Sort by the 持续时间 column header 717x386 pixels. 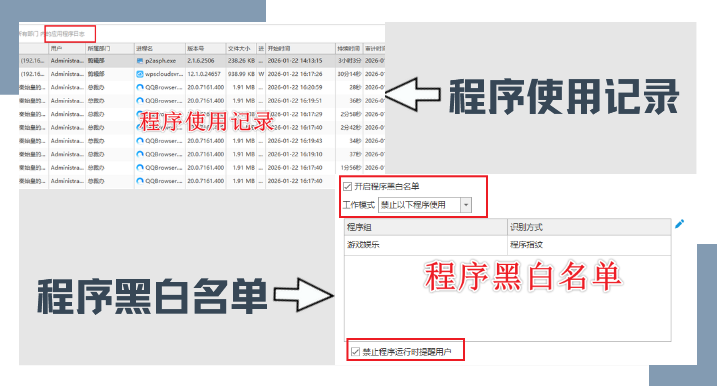click(349, 48)
